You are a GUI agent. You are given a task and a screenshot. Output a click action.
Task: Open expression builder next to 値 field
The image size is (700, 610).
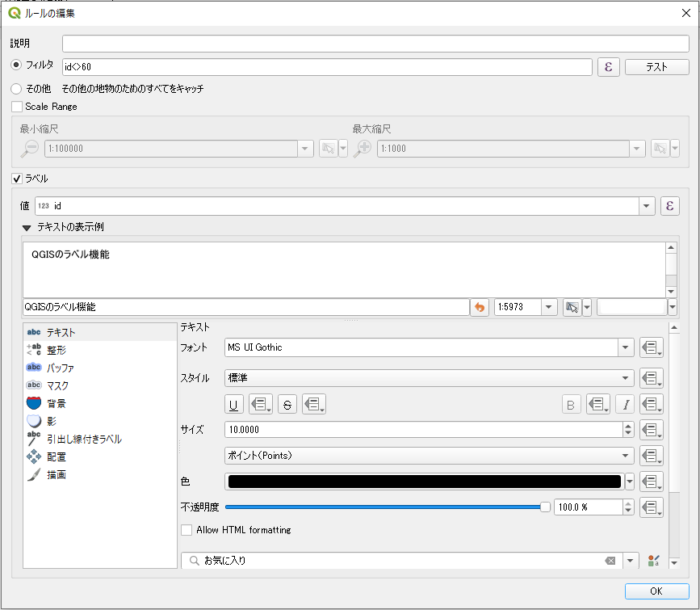click(669, 206)
